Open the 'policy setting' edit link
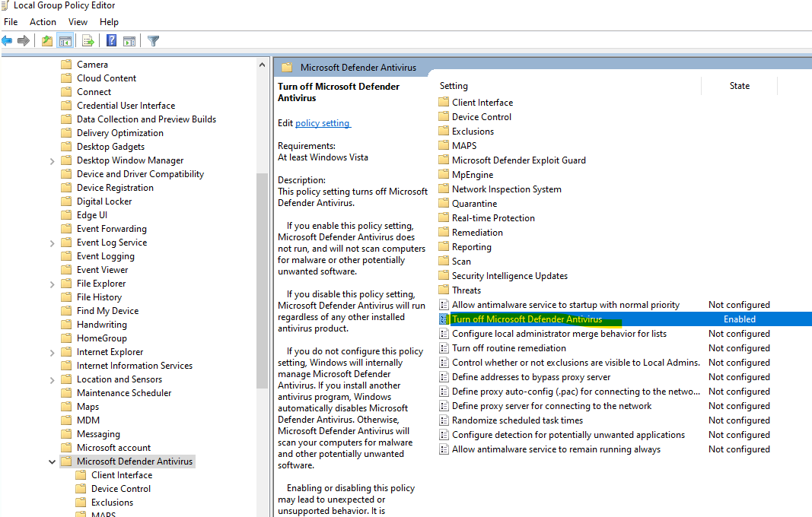 [323, 123]
